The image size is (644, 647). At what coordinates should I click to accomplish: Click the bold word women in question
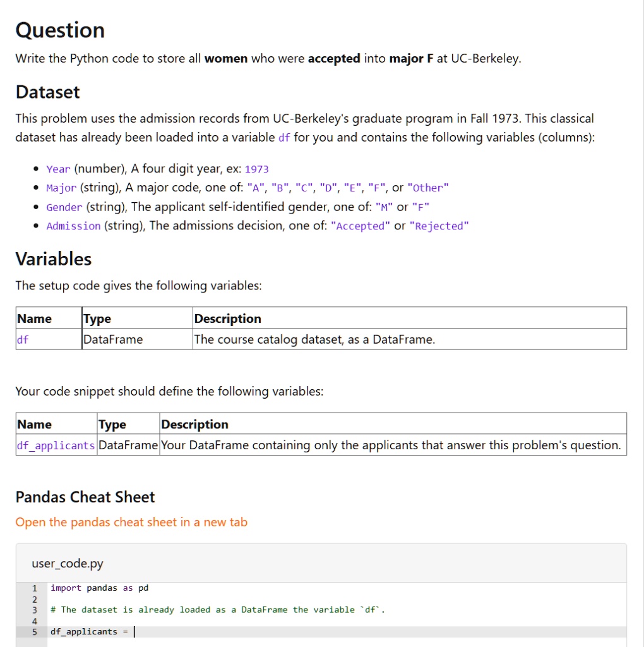[x=226, y=59]
